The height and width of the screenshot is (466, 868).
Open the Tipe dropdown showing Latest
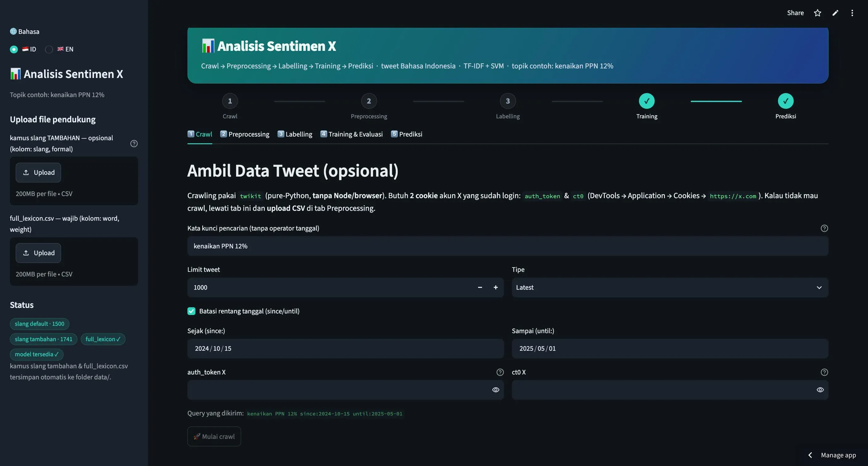pos(670,288)
